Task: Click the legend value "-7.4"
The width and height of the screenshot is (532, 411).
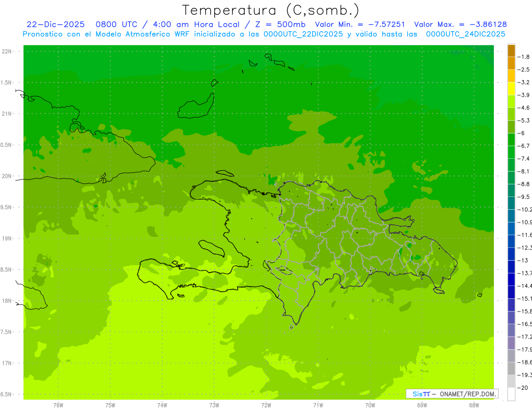Action: click(524, 159)
